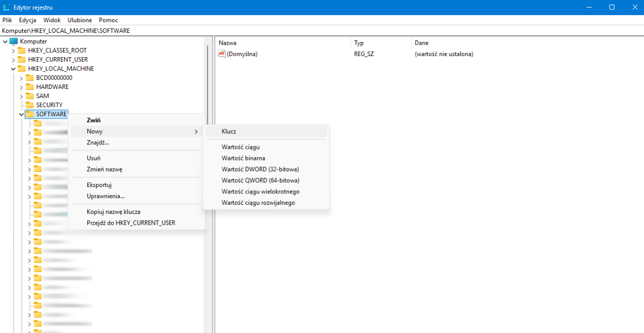Image resolution: width=644 pixels, height=333 pixels.
Task: Click the HKEY_CURRENT_USER folder icon
Action: (x=22, y=60)
